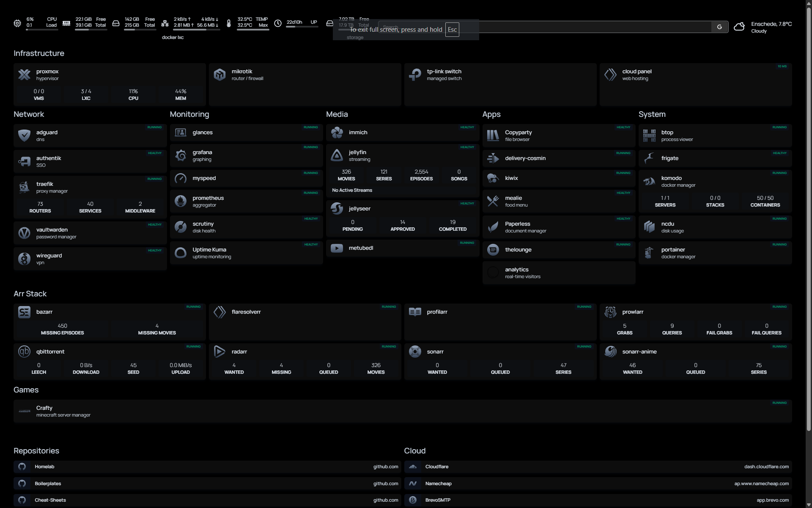The height and width of the screenshot is (508, 812).
Task: Open the kiwix service card
Action: tap(559, 178)
